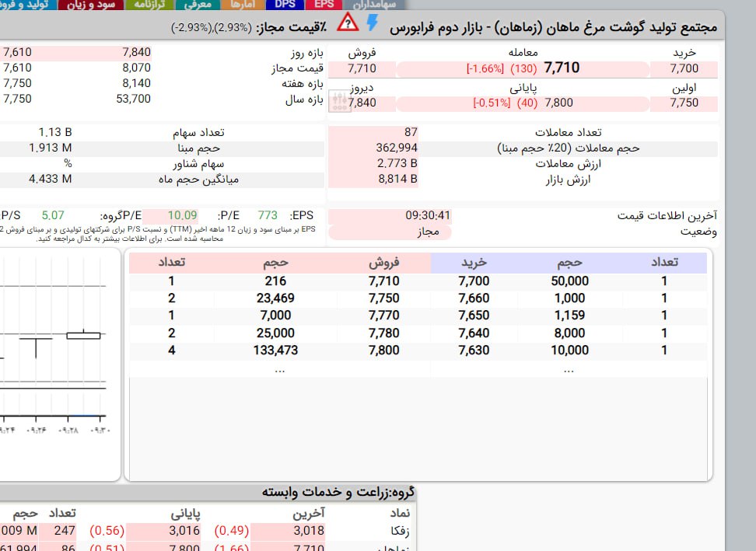Open the سود و زیان tab
The image size is (756, 551).
pos(91,5)
